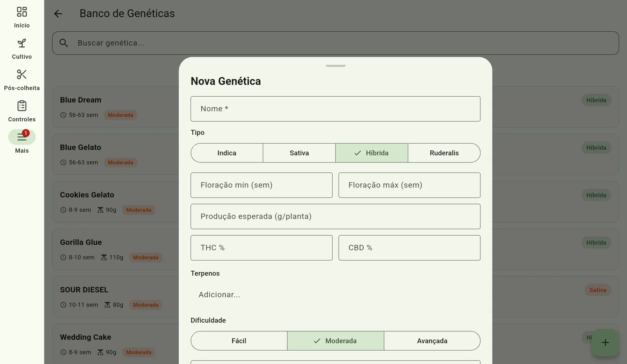627x364 pixels.
Task: Open Início dashboard in sidebar
Action: point(22,17)
